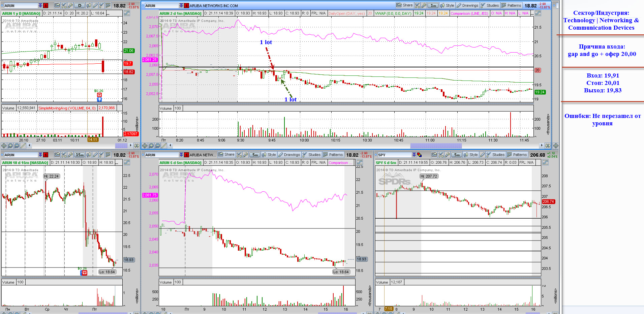This screenshot has width=644, height=314.
Task: Toggle the red link box on the 15m chart
Action: [46, 155]
